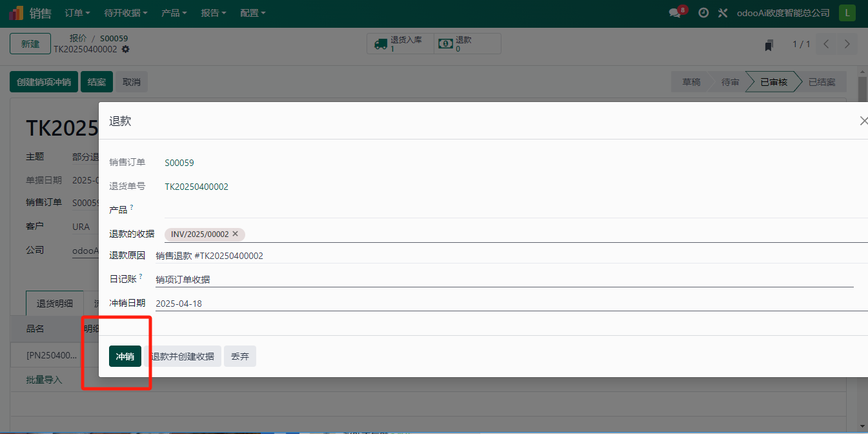This screenshot has width=868, height=434.
Task: Click 批量导入 link
Action: click(44, 380)
